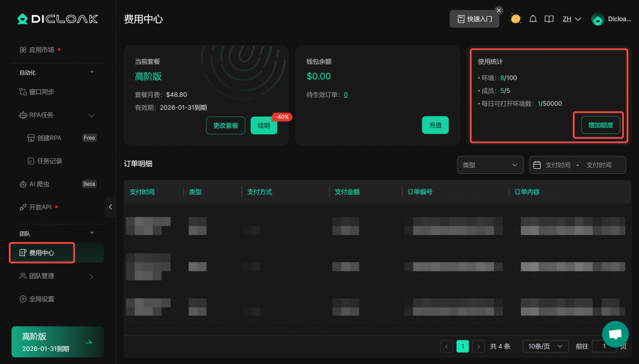The image size is (639, 364).
Task: Open the ZH language dropdown
Action: (572, 19)
